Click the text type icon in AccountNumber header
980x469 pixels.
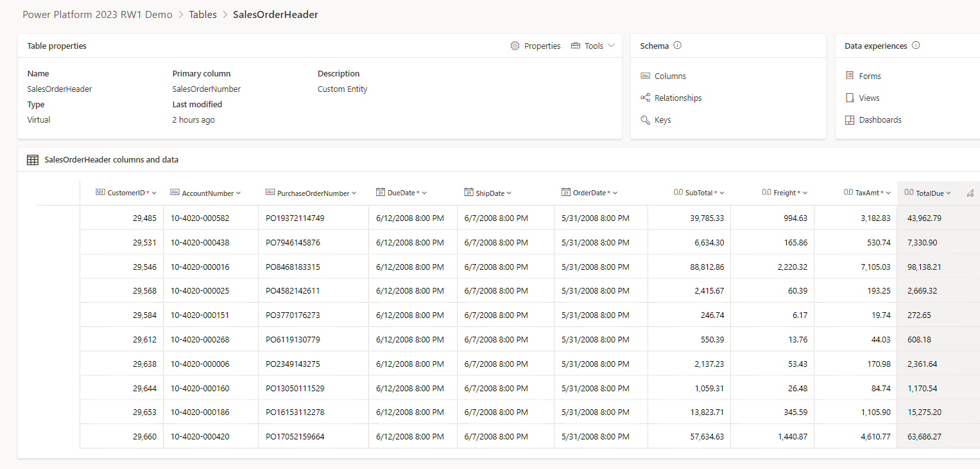point(175,192)
